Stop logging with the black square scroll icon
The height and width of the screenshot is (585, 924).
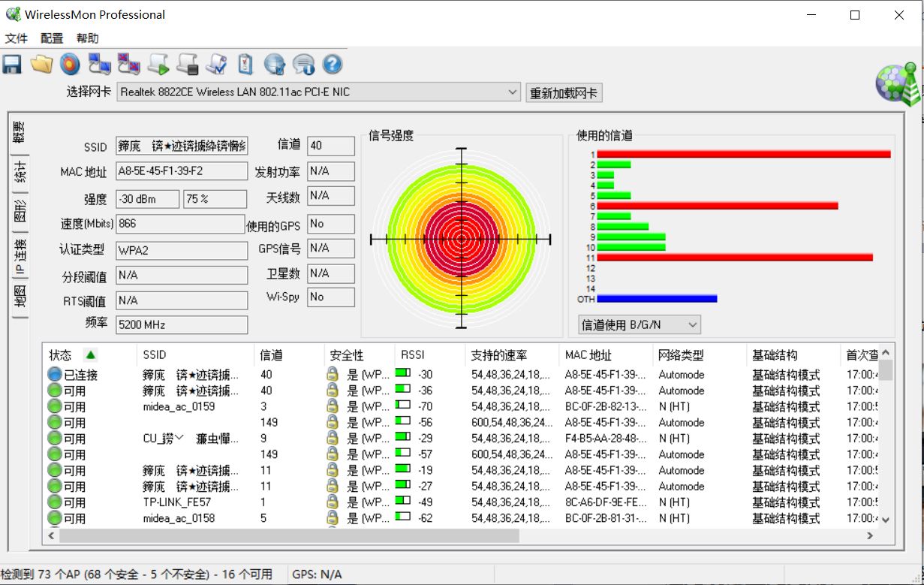(187, 65)
